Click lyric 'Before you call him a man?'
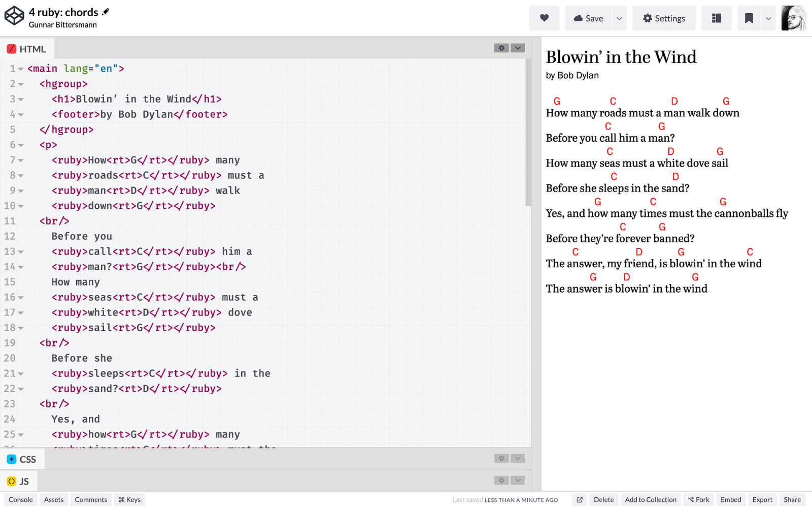Image resolution: width=812 pixels, height=508 pixels. click(610, 138)
